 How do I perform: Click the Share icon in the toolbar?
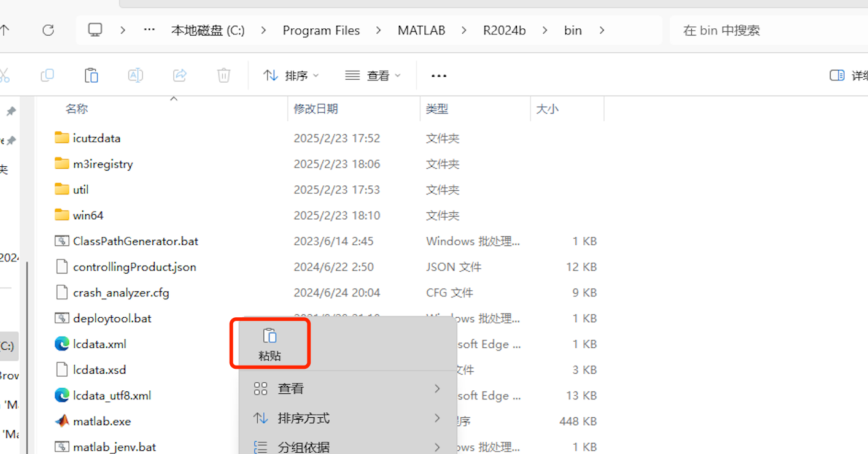(x=180, y=75)
